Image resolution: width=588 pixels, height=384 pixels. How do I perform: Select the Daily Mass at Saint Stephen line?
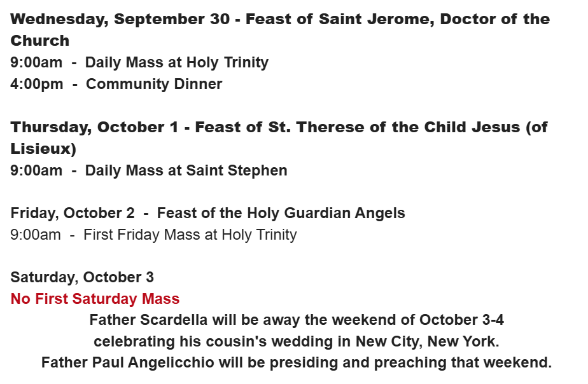coord(149,170)
